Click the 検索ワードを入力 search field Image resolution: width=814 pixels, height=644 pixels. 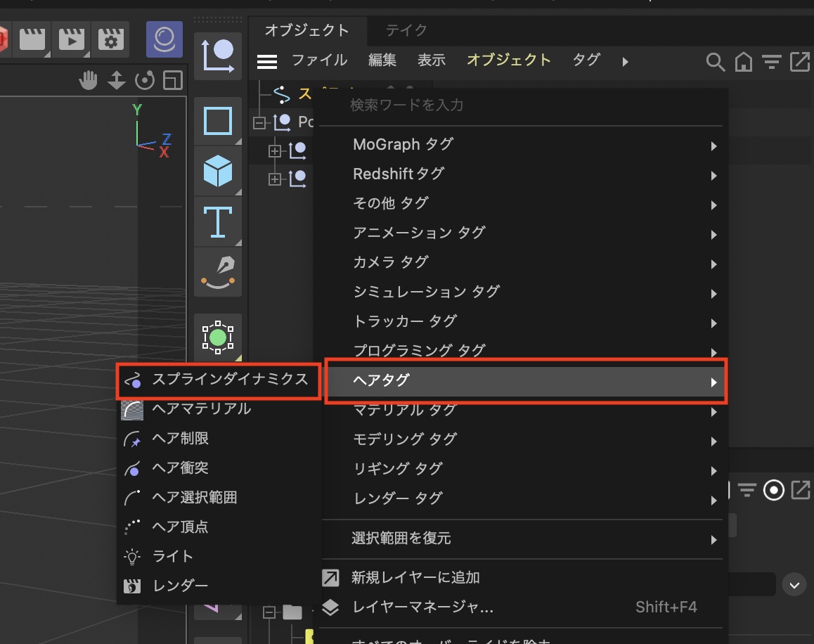pos(520,105)
